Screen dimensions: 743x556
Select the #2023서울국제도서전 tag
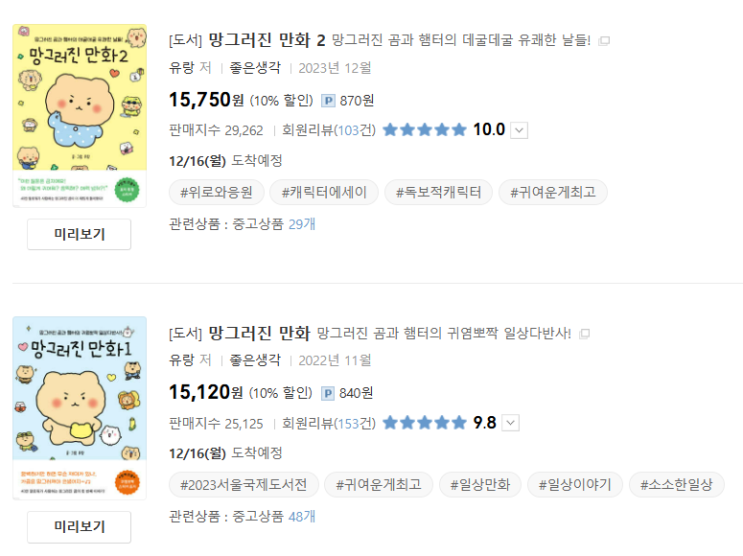point(244,485)
